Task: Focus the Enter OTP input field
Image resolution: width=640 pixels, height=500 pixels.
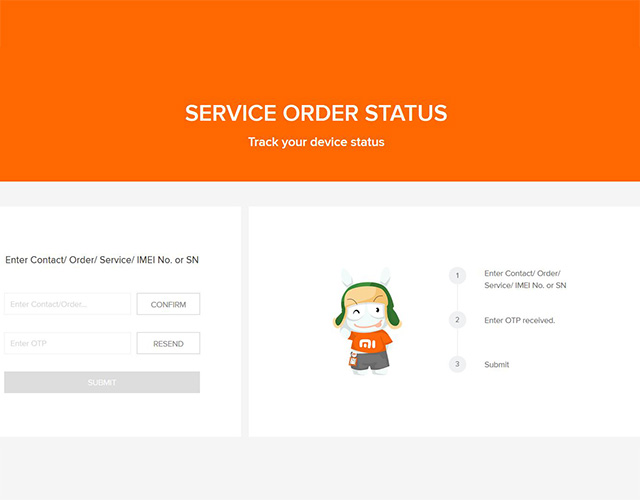Action: [x=67, y=343]
